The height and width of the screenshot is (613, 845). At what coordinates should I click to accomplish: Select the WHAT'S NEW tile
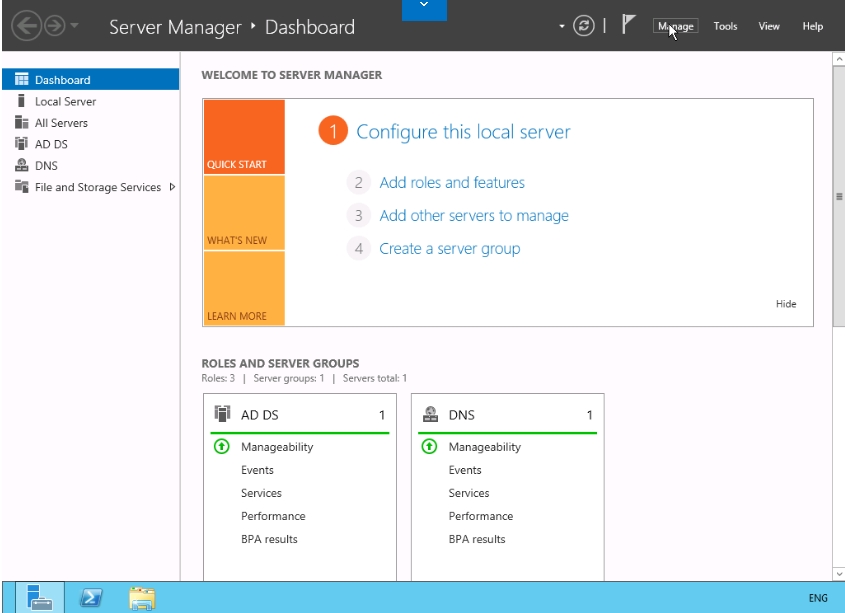[x=244, y=213]
